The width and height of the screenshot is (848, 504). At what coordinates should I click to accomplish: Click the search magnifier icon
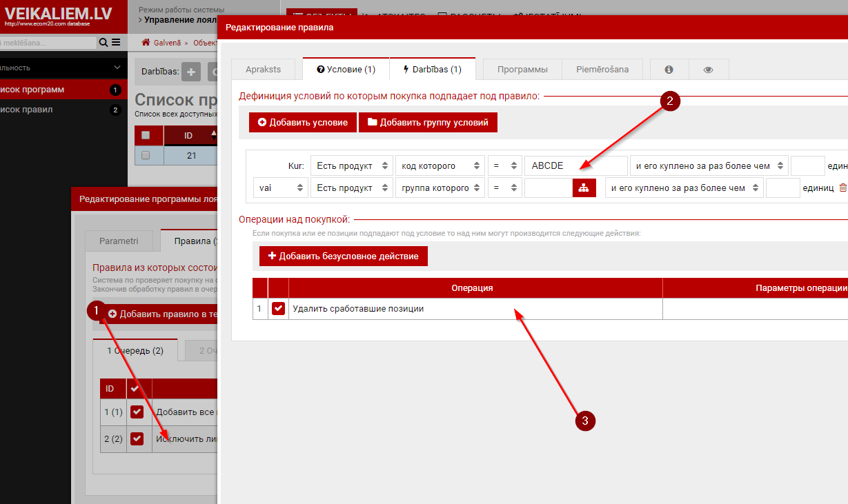[103, 43]
